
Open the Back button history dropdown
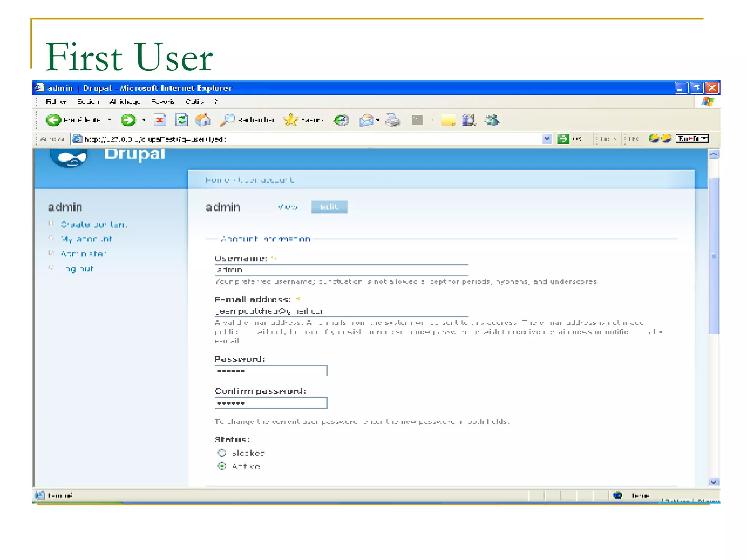point(109,120)
